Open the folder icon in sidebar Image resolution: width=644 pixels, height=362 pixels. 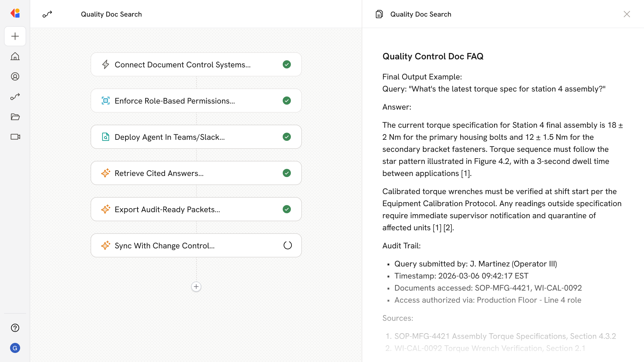pos(15,117)
